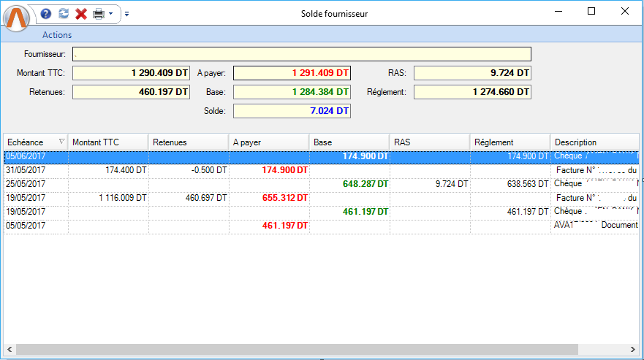Screen dimensions: 644x360
Task: Open the quick access toolbar customize arrow
Action: pos(126,14)
